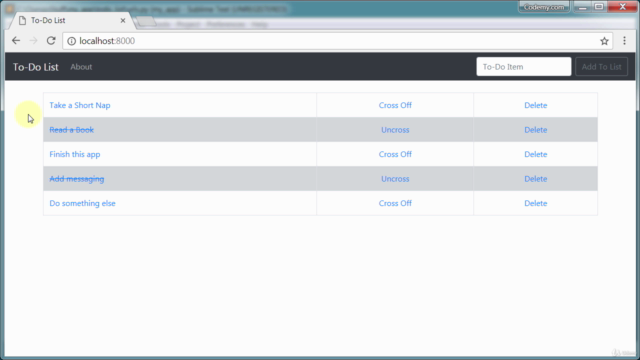Open the Do something else item
The height and width of the screenshot is (360, 640).
point(82,203)
